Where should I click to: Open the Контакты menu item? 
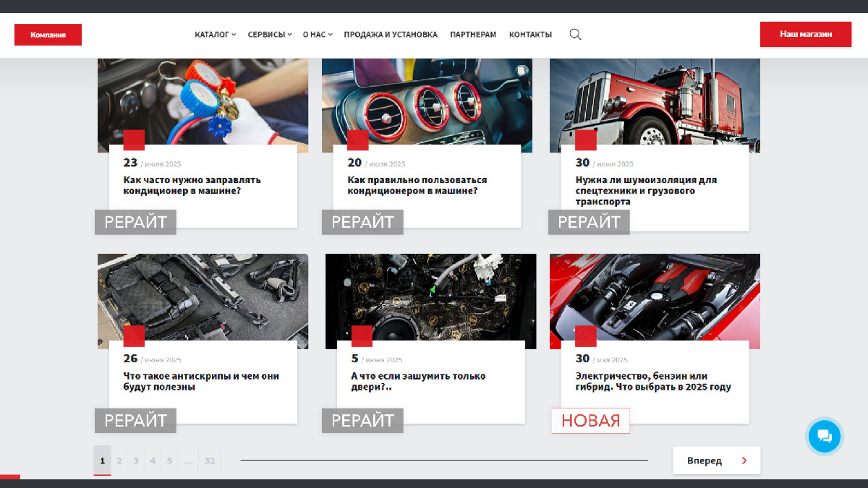click(530, 35)
